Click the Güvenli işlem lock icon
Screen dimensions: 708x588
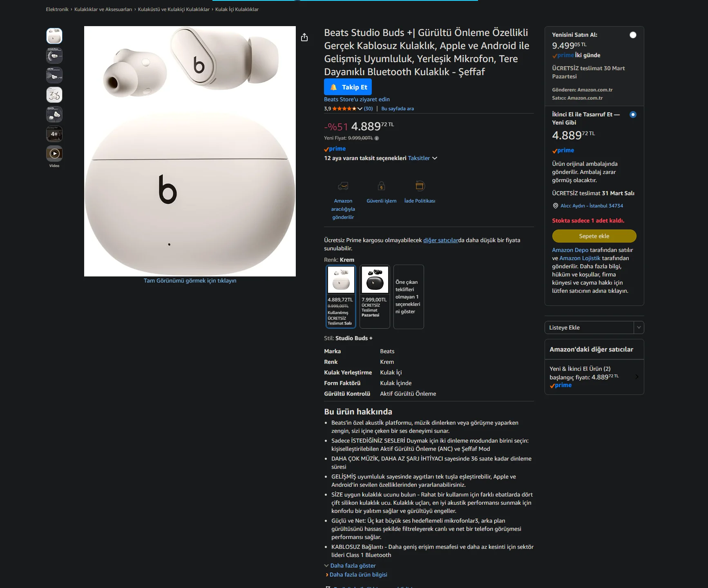381,186
